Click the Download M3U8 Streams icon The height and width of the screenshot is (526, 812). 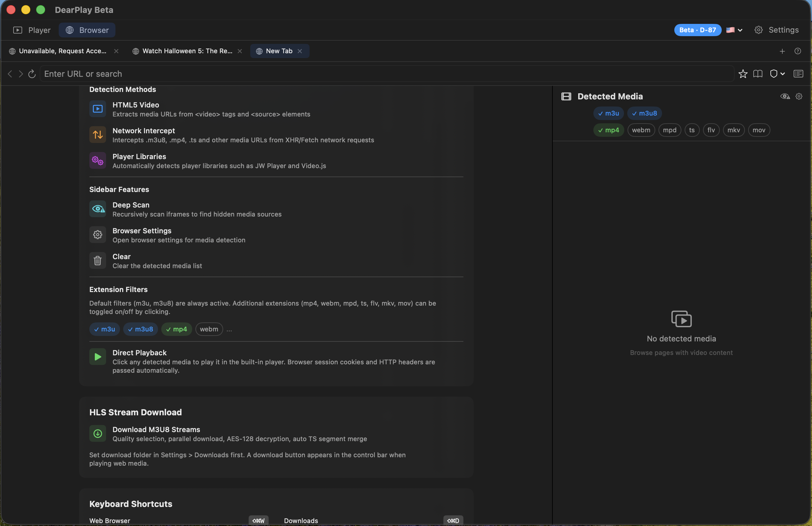pyautogui.click(x=98, y=433)
